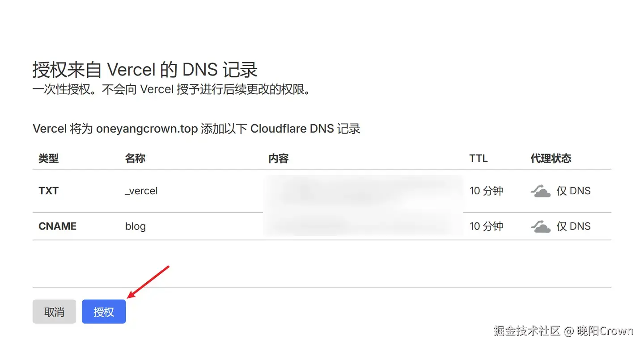Click the 授权来自 Vercel 的 DNS 记录 heading

tap(145, 70)
